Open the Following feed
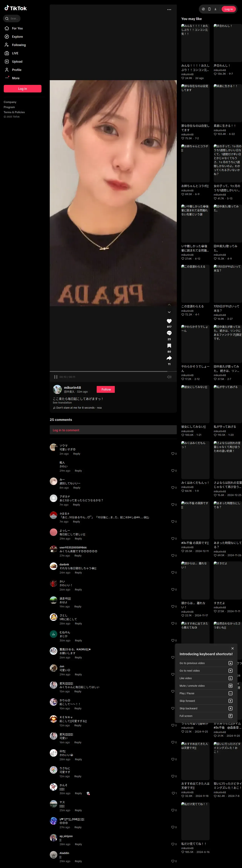The image size is (242, 868). click(15, 45)
